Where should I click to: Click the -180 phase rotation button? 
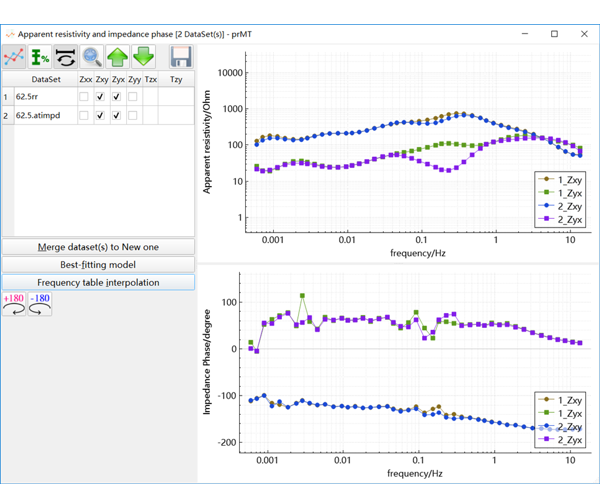(40, 305)
